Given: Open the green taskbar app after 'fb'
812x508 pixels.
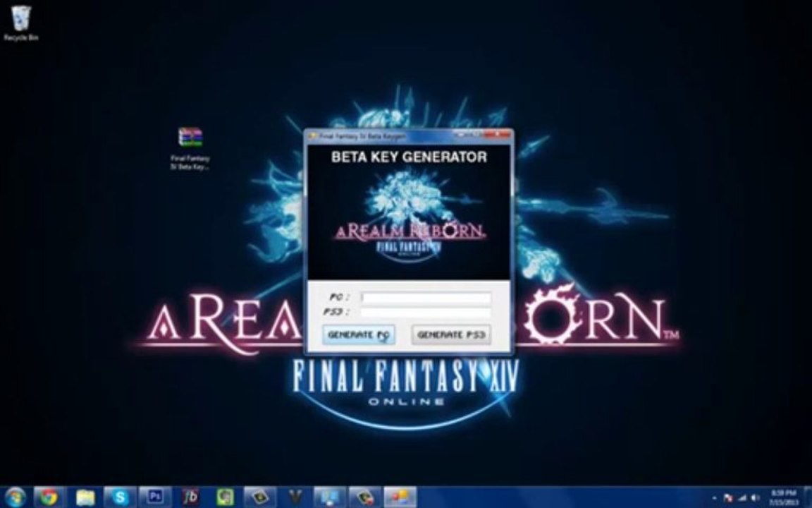Looking at the screenshot, I should 226,497.
